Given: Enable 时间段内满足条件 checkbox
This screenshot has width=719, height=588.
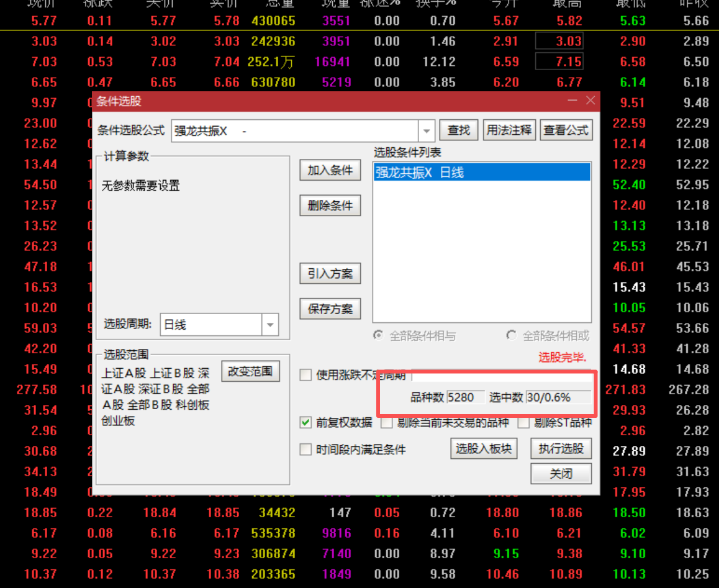Looking at the screenshot, I should click(x=305, y=450).
